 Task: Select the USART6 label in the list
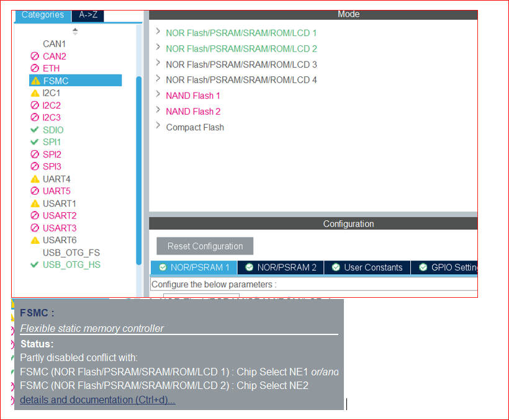[x=60, y=240]
